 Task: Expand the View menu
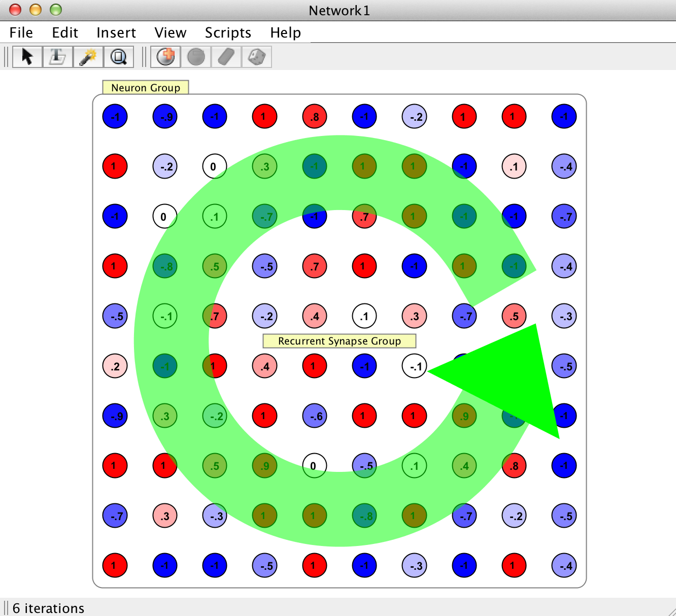coord(171,32)
